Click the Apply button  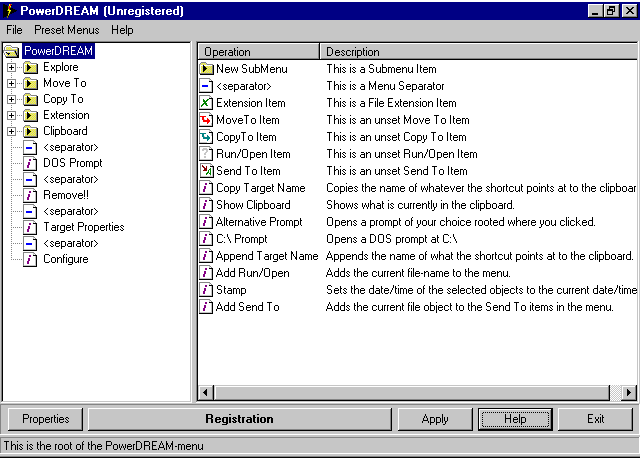435,419
